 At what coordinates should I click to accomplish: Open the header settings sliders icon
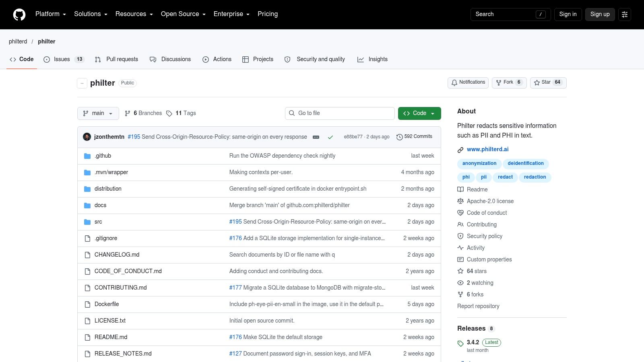point(625,14)
